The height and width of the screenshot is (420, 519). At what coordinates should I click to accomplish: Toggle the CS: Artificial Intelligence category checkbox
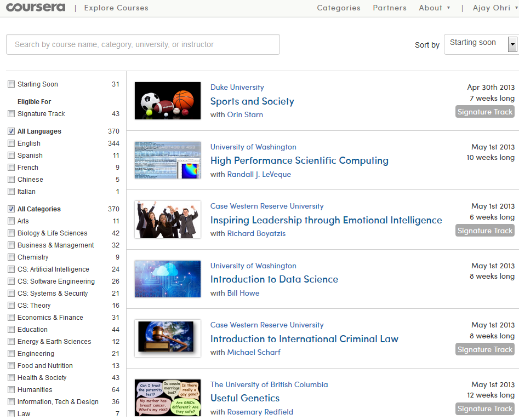tap(11, 269)
